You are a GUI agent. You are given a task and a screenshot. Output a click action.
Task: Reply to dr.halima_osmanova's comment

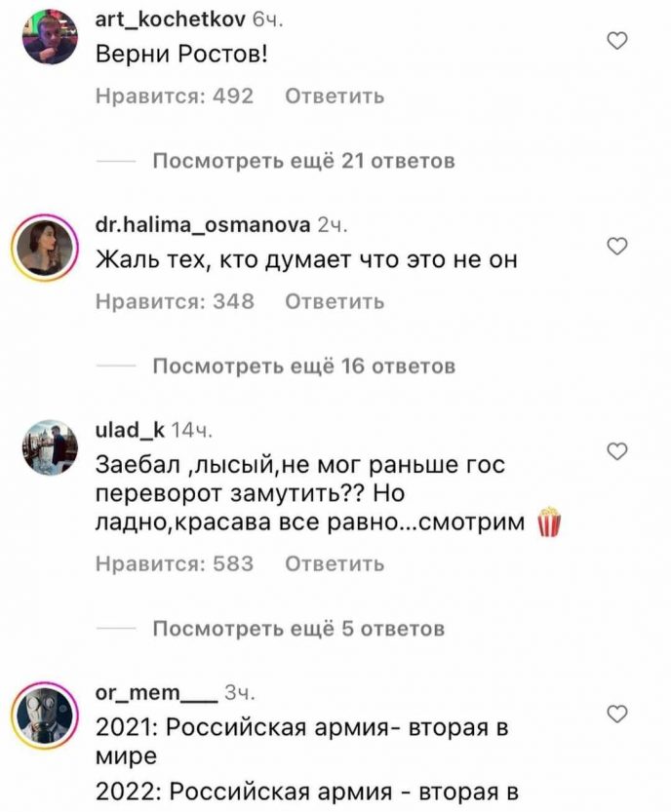[335, 301]
